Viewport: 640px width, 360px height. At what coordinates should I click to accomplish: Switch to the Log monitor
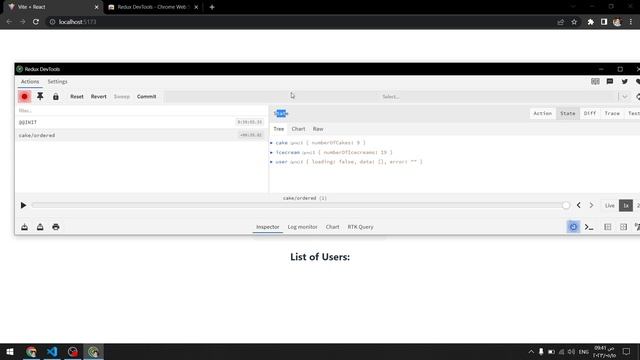tap(302, 227)
